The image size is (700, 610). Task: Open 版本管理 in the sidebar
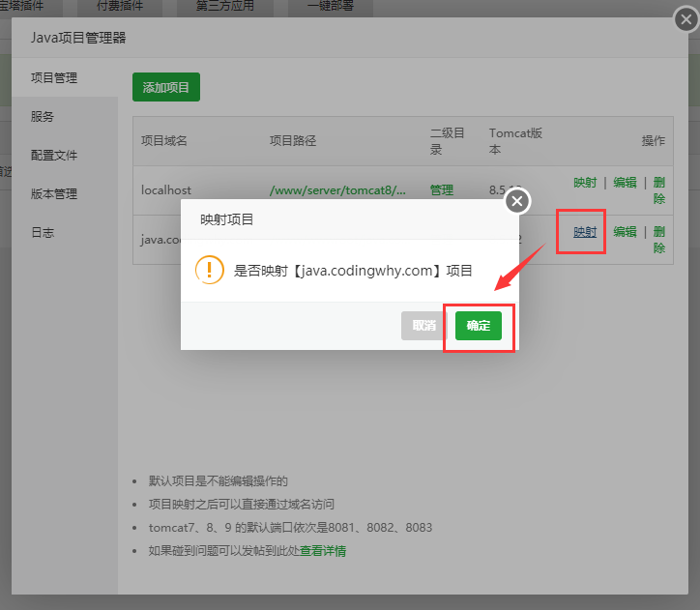(x=54, y=194)
